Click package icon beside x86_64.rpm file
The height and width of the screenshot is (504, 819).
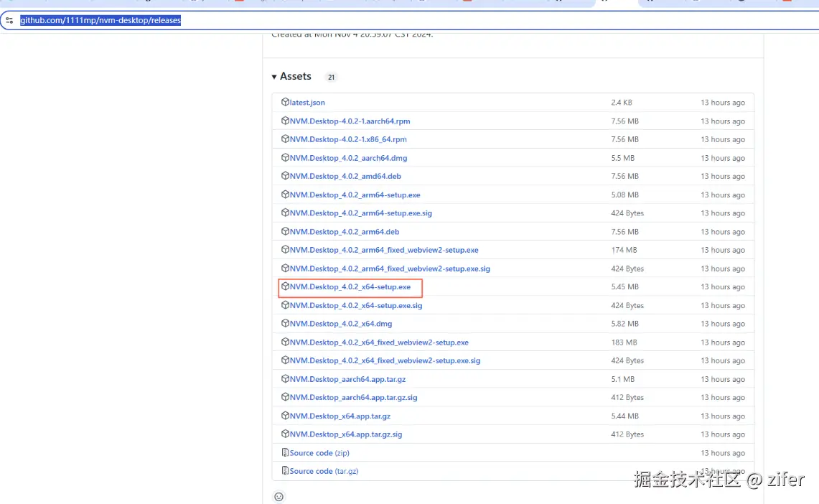(285, 139)
